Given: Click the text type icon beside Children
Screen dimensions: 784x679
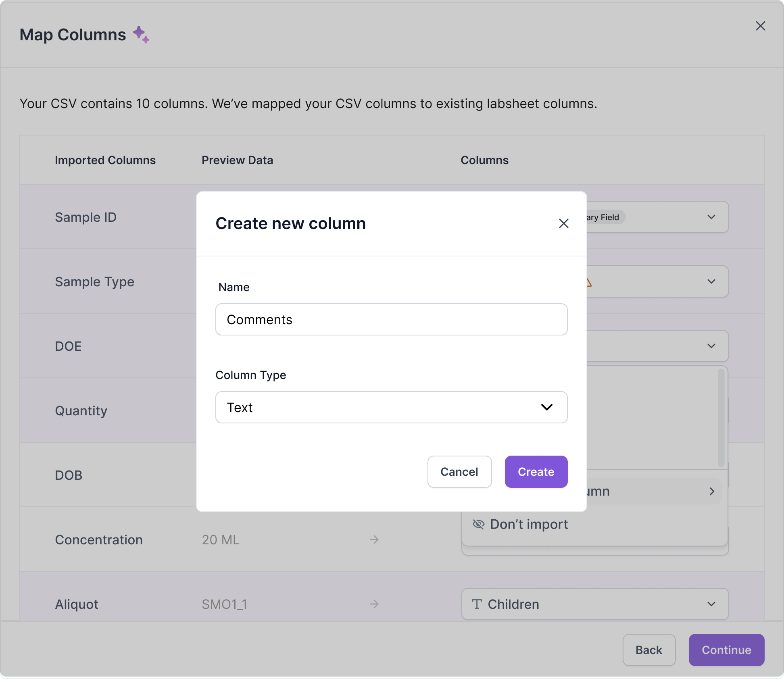Looking at the screenshot, I should pyautogui.click(x=477, y=604).
